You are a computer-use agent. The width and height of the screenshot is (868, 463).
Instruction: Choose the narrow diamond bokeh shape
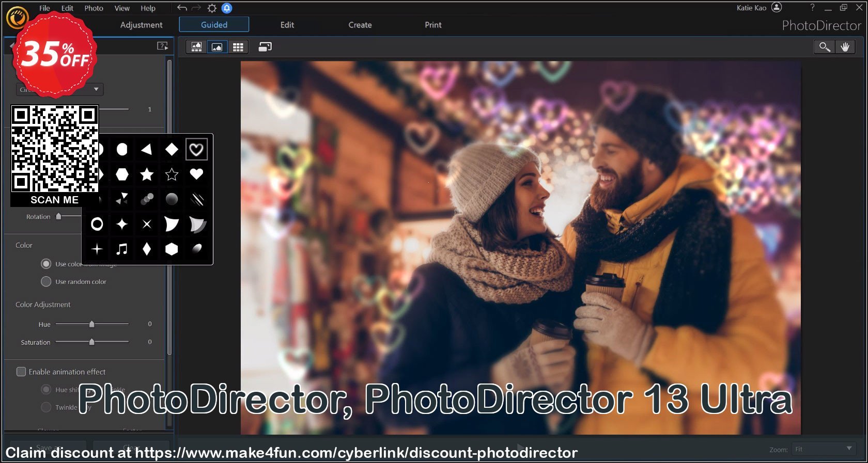147,249
